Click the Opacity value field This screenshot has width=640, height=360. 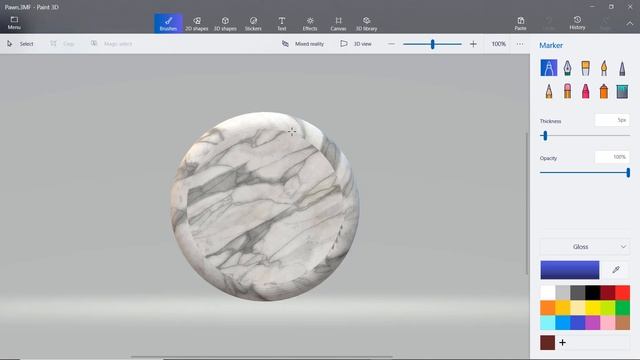click(612, 157)
